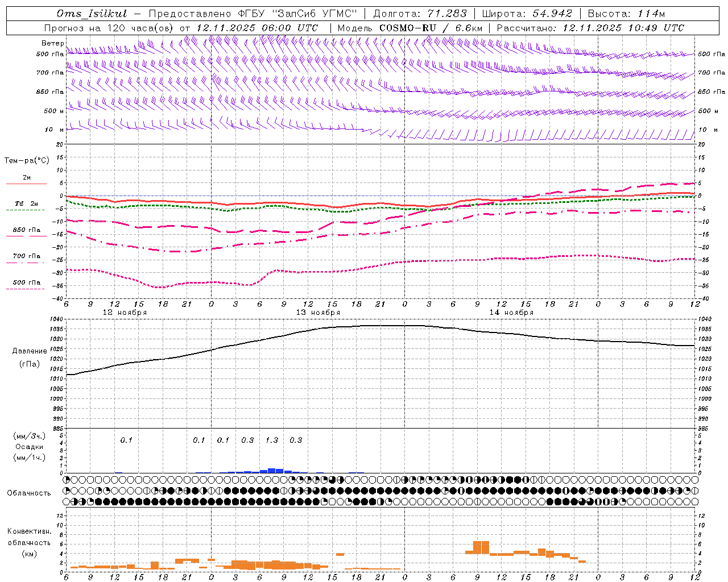Click the Конвективн. convective cloud label

pyautogui.click(x=30, y=531)
